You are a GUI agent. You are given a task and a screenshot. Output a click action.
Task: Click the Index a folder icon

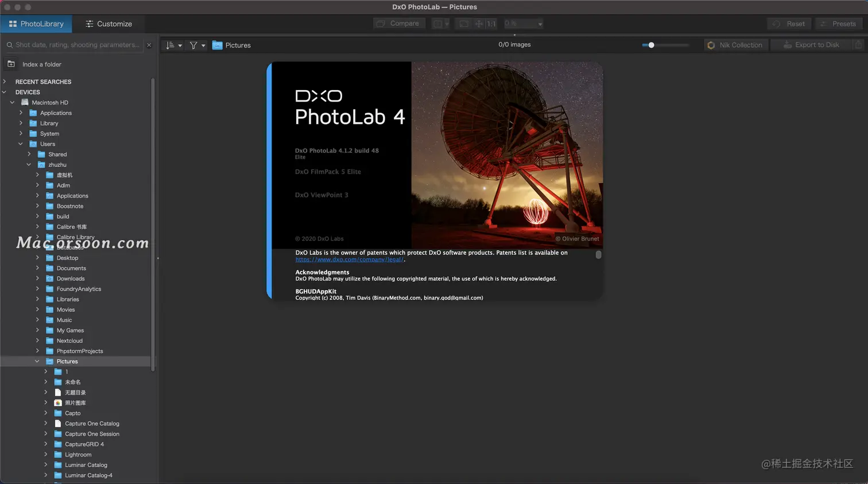[11, 64]
